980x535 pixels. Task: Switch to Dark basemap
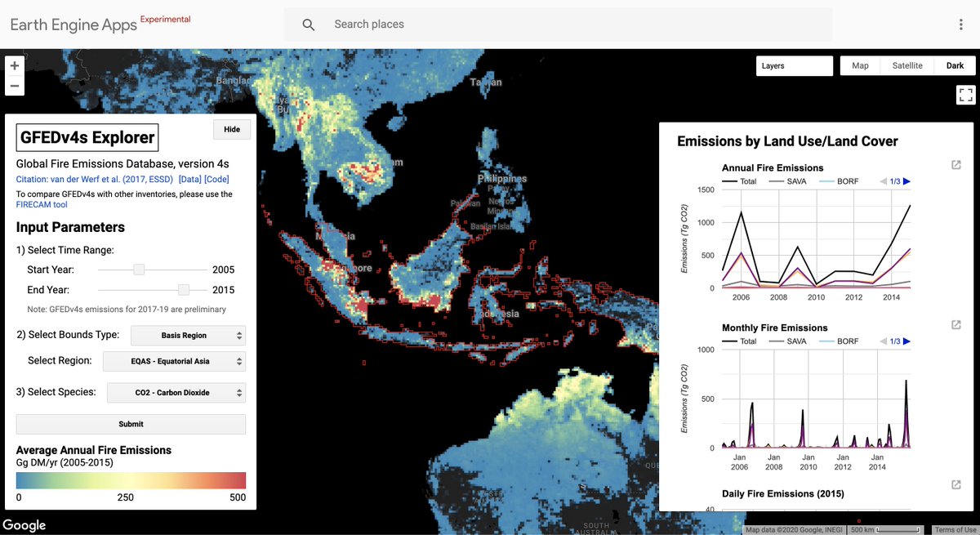click(955, 65)
